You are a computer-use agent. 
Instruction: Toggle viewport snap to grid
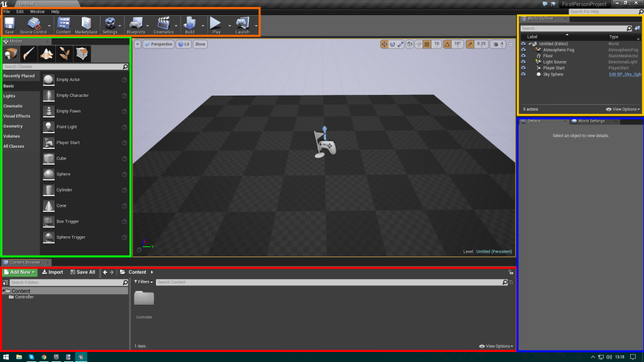426,44
